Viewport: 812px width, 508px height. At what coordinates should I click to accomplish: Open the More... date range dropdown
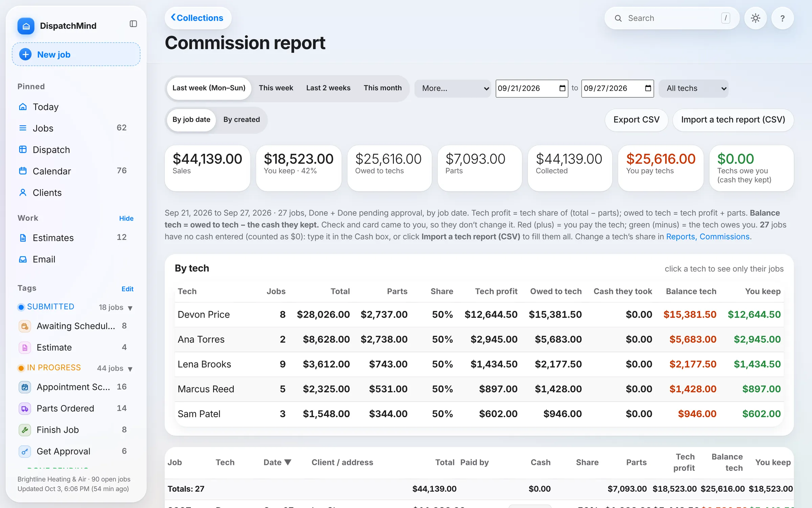pyautogui.click(x=453, y=88)
